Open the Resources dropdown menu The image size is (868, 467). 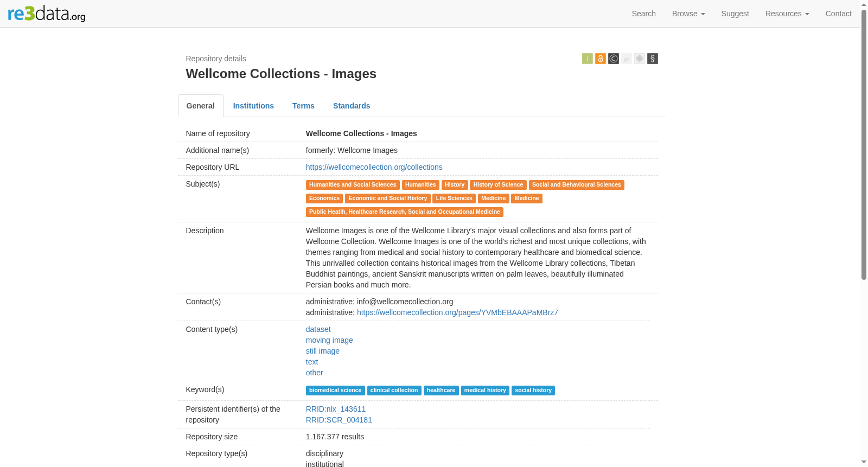tap(787, 14)
